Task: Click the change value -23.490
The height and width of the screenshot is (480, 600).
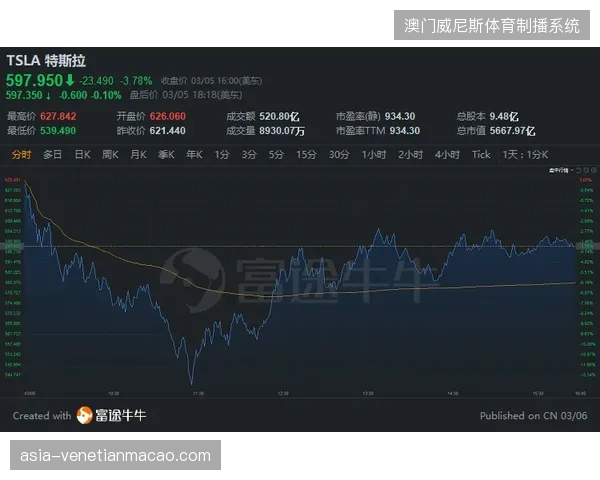Action: 96,81
